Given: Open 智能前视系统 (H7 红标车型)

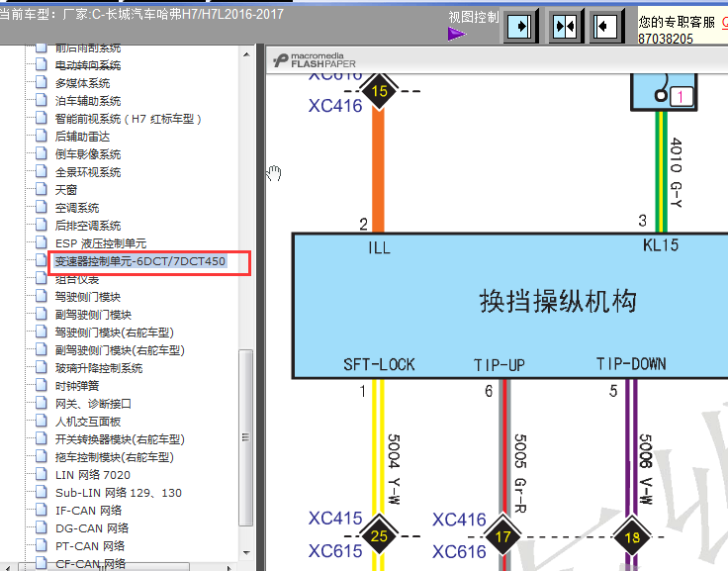Looking at the screenshot, I should tap(129, 119).
